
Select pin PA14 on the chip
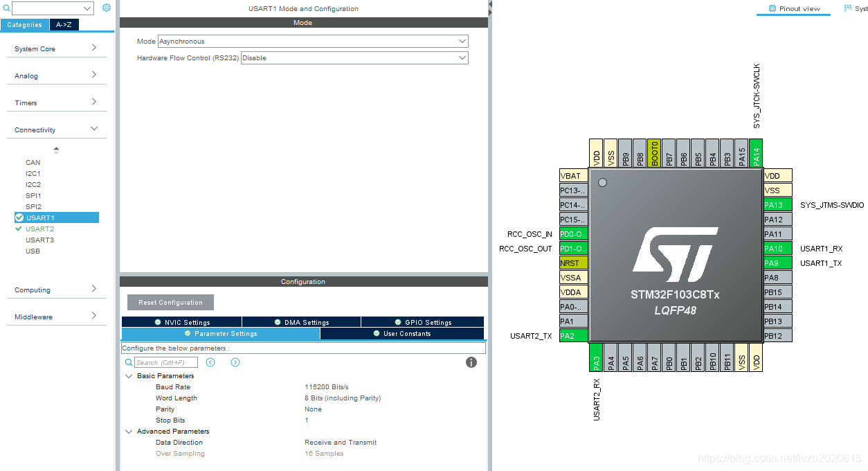point(756,152)
